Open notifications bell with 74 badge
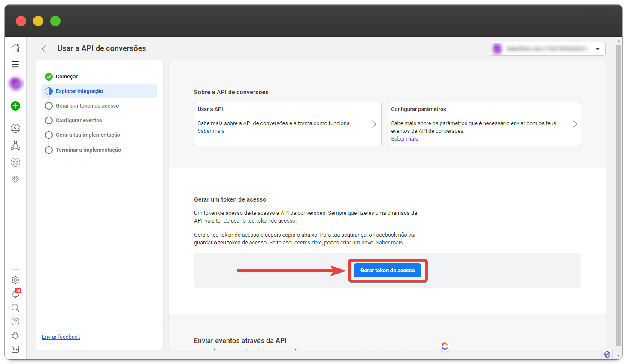Image resolution: width=627 pixels, height=364 pixels. coord(15,294)
